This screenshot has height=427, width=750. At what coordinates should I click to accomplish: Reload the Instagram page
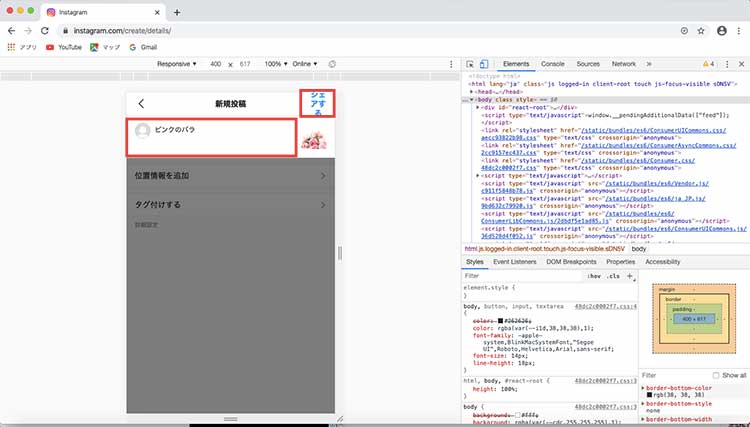click(x=44, y=31)
